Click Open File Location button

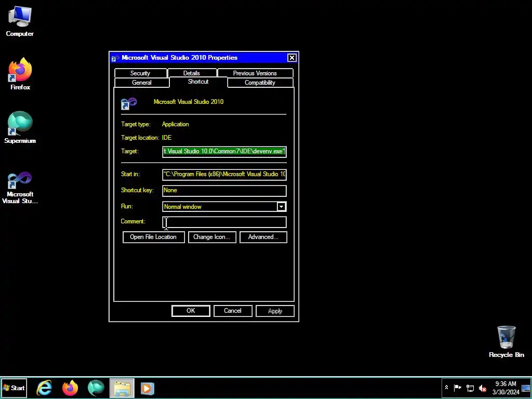pyautogui.click(x=153, y=237)
